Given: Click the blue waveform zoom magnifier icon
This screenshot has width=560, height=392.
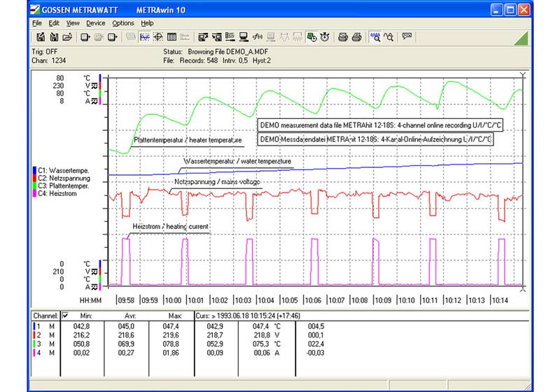Looking at the screenshot, I should tap(375, 37).
